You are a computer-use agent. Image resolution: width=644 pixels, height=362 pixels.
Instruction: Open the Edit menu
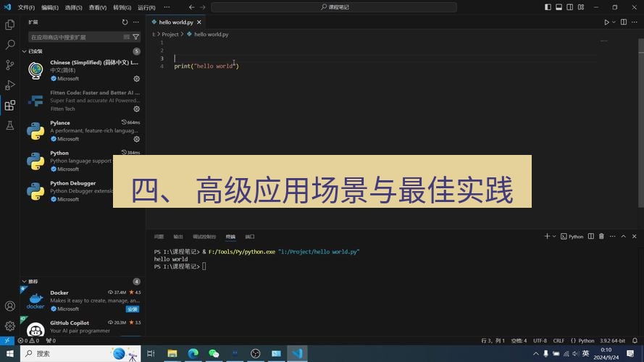[50, 7]
